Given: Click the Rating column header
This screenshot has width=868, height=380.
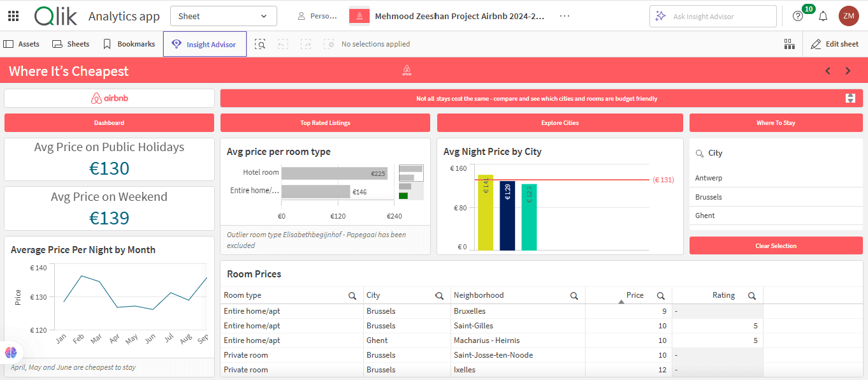Looking at the screenshot, I should (723, 295).
